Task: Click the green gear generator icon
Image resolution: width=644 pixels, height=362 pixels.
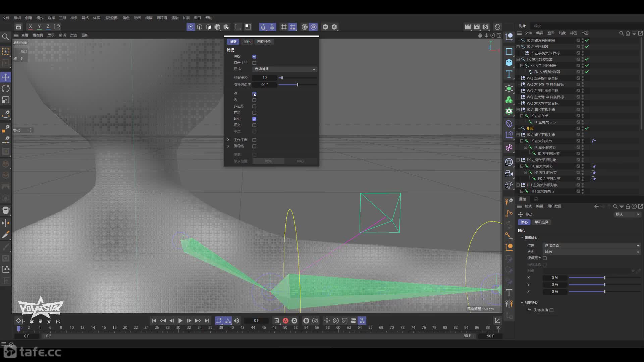Action: pyautogui.click(x=509, y=111)
